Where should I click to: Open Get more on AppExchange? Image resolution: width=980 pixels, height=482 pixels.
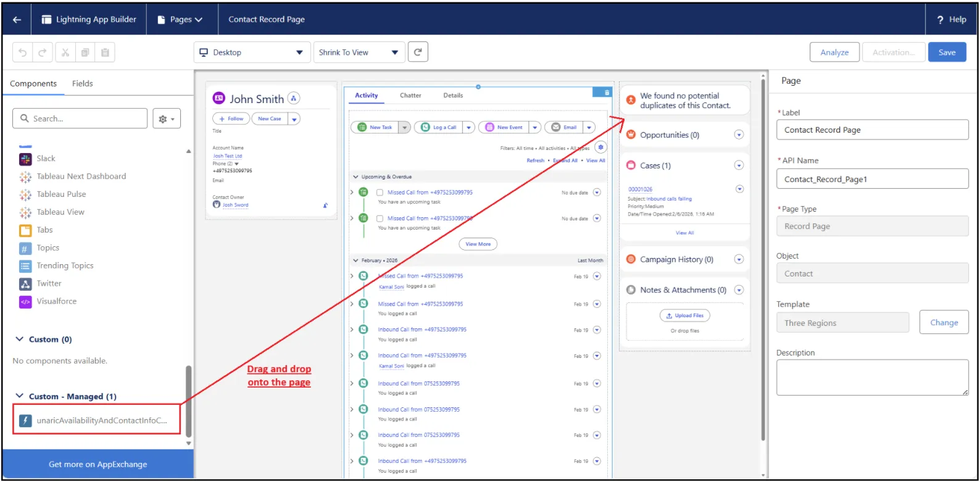tap(98, 465)
